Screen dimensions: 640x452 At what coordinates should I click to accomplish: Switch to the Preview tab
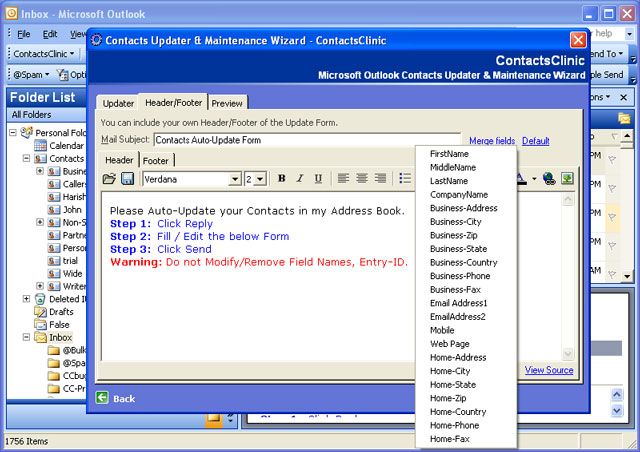227,103
